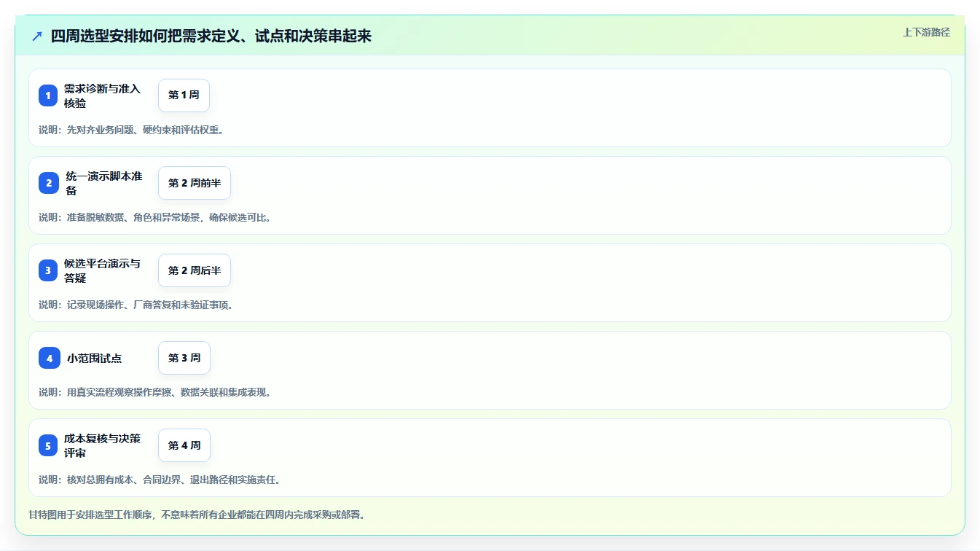The width and height of the screenshot is (980, 551).
Task: Click the step 1 number badge
Action: [x=48, y=95]
